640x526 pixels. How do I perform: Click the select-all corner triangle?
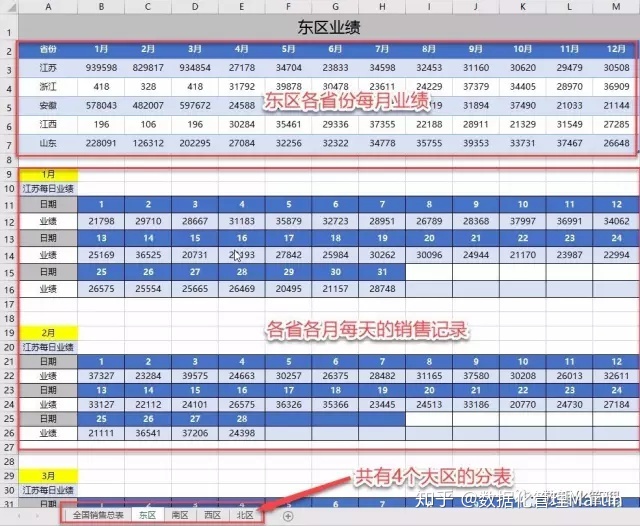(x=12, y=7)
